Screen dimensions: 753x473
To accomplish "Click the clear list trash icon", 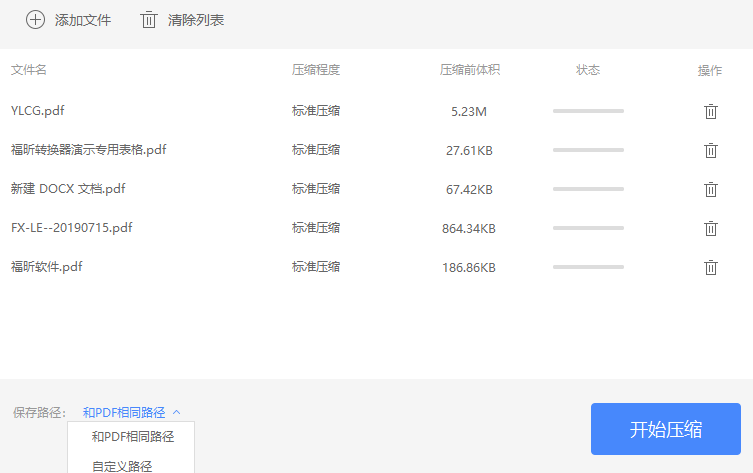I will [x=148, y=20].
